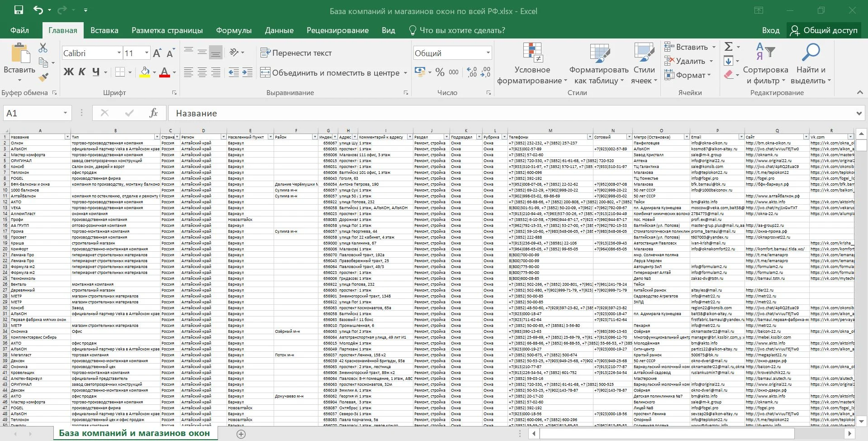Apply percent style format
The width and height of the screenshot is (868, 441).
(440, 72)
